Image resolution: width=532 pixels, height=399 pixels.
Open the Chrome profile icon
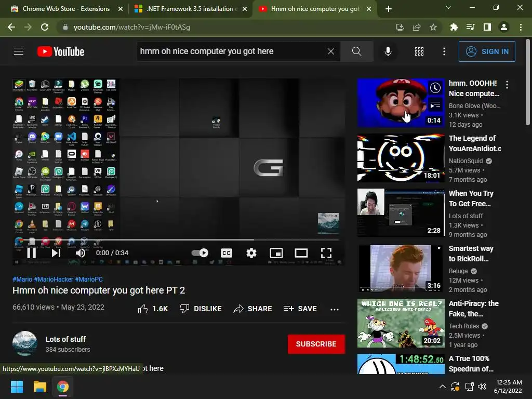504,27
